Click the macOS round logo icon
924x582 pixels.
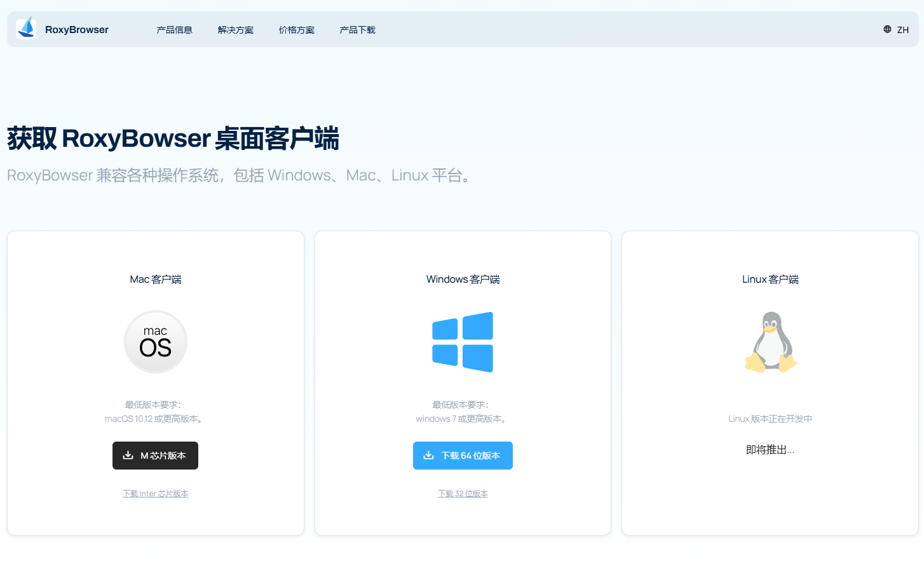coord(156,342)
